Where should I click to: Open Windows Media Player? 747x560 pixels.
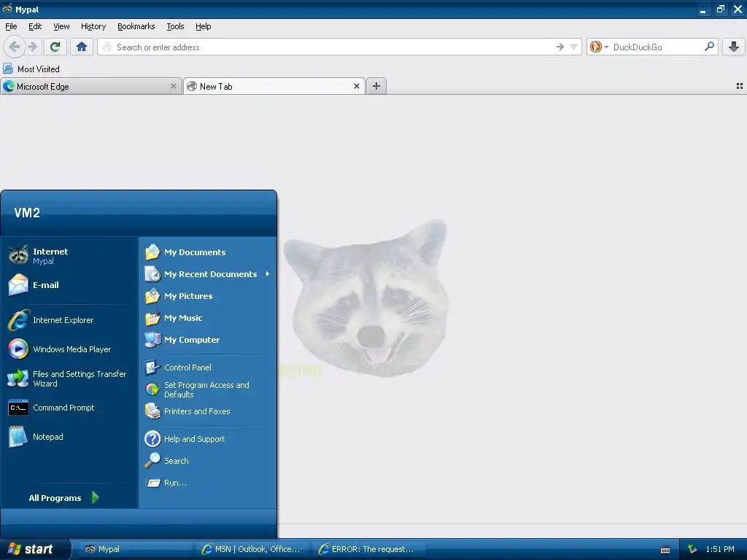(69, 349)
